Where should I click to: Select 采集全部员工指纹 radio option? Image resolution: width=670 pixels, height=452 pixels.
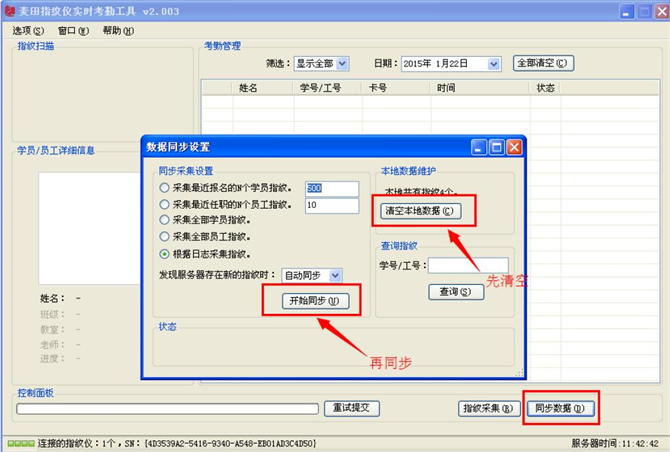165,236
